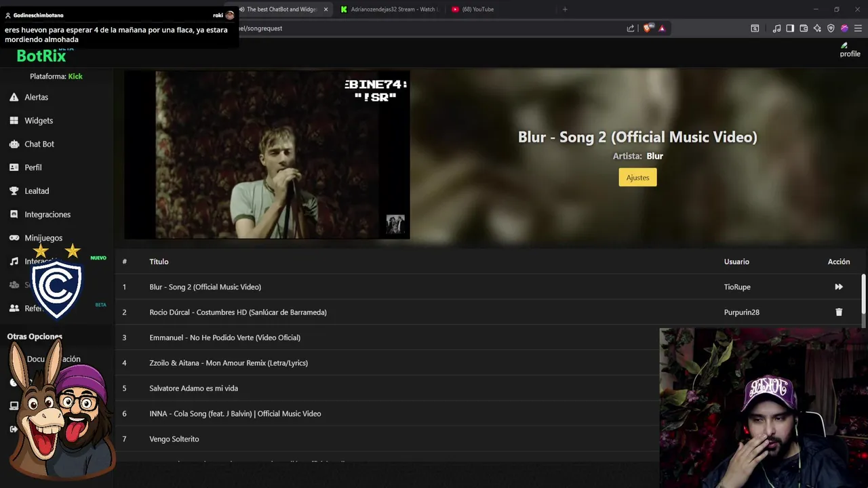Toggle the browser sidebar panel icon
Viewport: 868px width, 488px height.
[790, 28]
